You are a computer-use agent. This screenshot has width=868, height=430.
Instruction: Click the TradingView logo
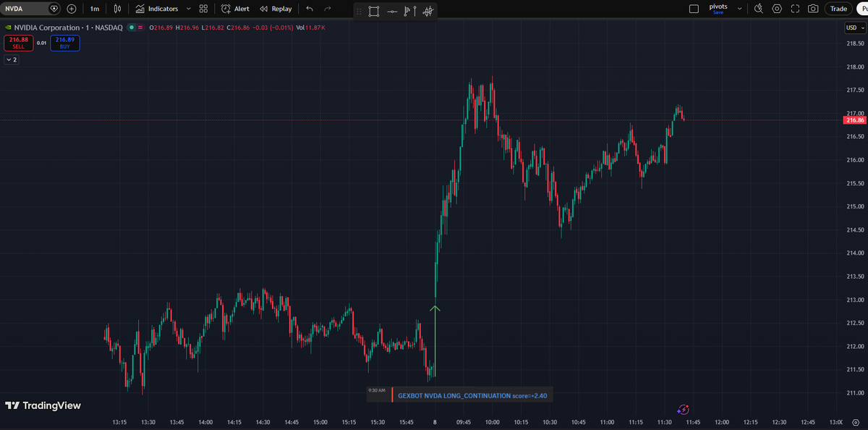point(43,406)
